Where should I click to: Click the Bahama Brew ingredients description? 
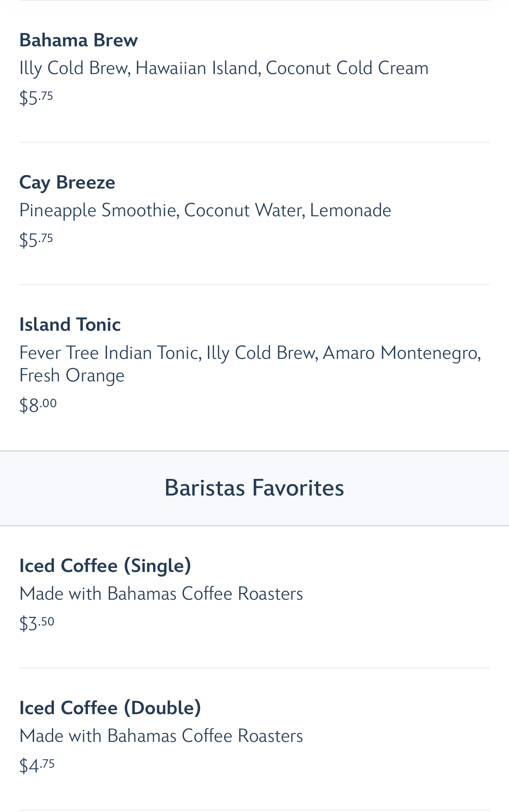224,69
